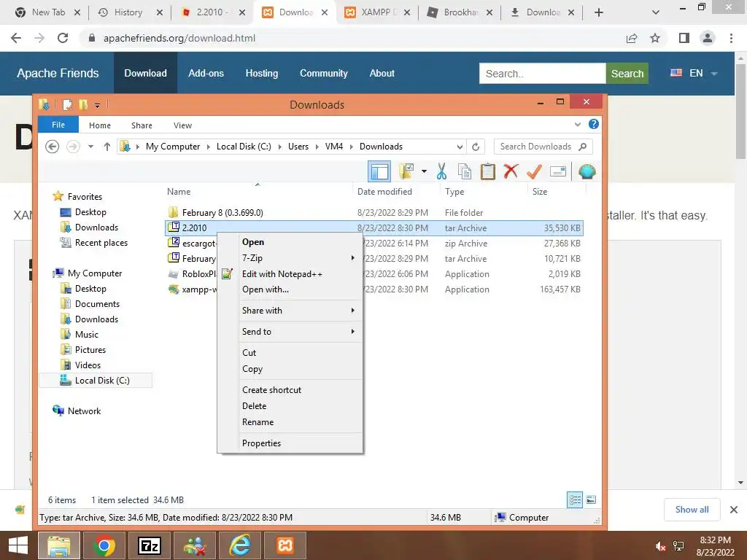Click the red X Delete toolbar icon
Viewport: 747px width, 560px height.
(x=511, y=171)
